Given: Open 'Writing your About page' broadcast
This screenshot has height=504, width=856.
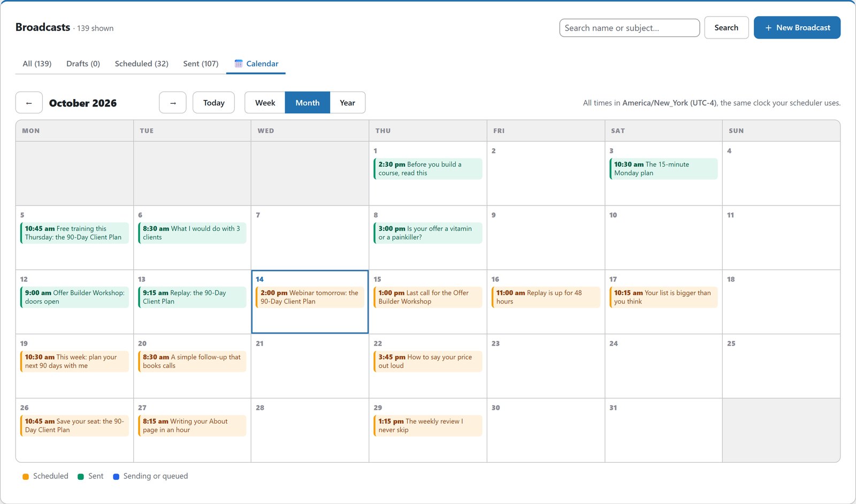Looking at the screenshot, I should click(192, 425).
